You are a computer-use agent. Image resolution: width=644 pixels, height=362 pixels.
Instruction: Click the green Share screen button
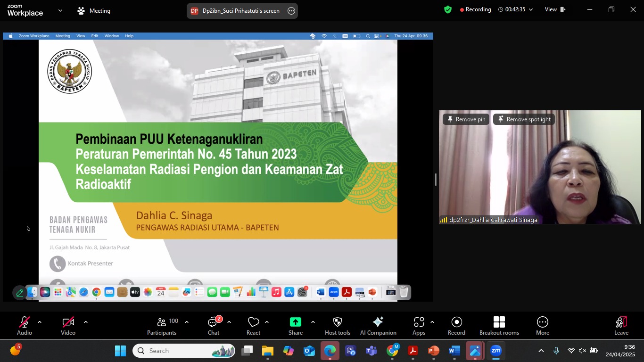pos(296,322)
